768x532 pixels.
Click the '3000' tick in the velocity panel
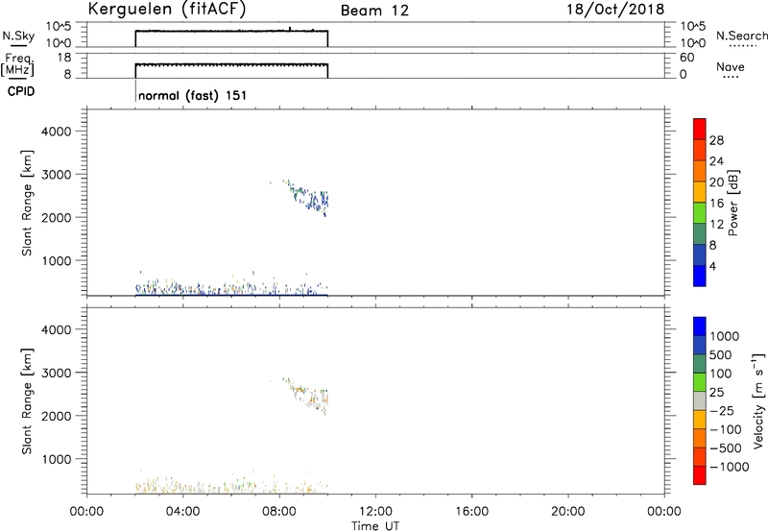tap(57, 373)
